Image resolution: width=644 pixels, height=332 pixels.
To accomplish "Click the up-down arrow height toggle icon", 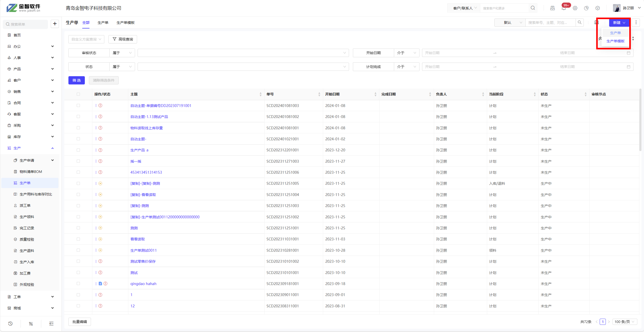I will click(633, 38).
